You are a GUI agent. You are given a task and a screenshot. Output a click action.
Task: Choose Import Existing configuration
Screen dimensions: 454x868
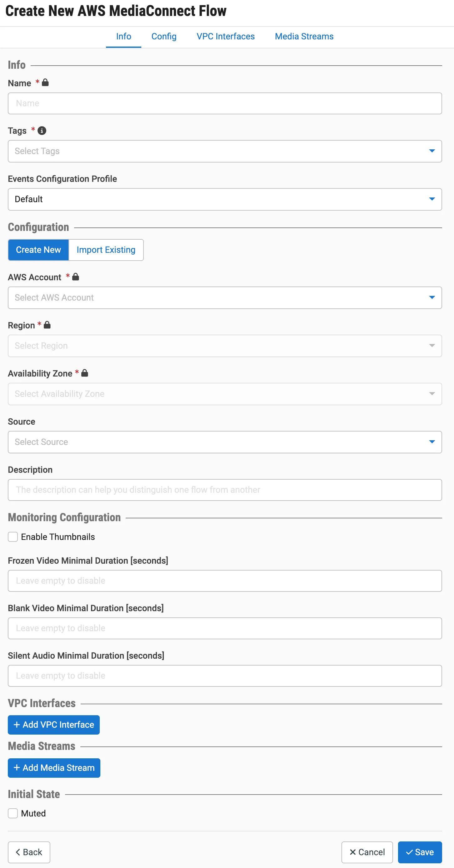[x=106, y=250]
